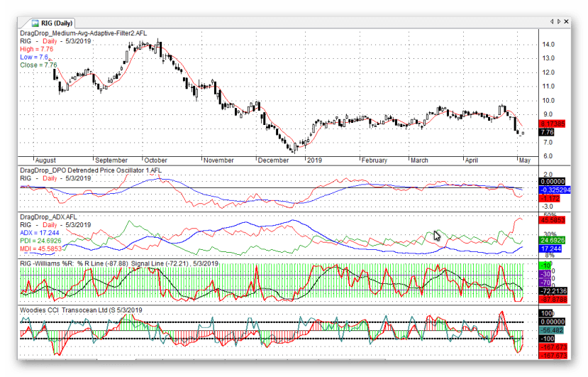Click the green -10 Williams level label
The image size is (588, 377).
click(545, 266)
